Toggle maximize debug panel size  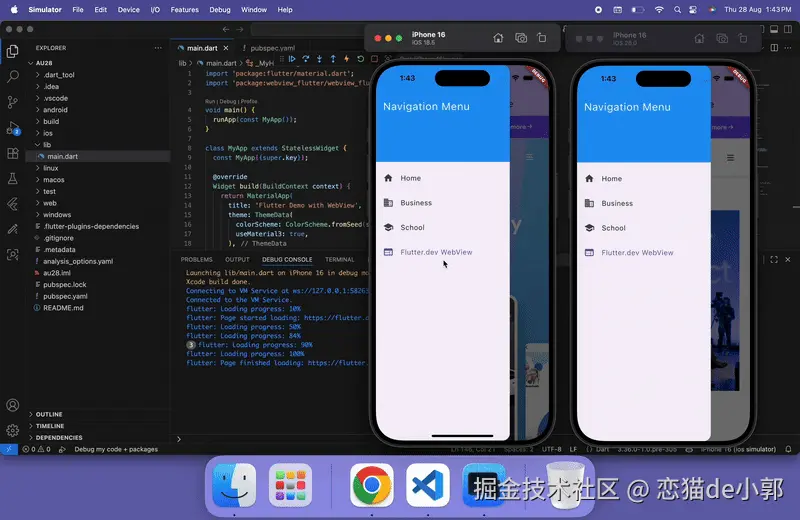coord(774,260)
